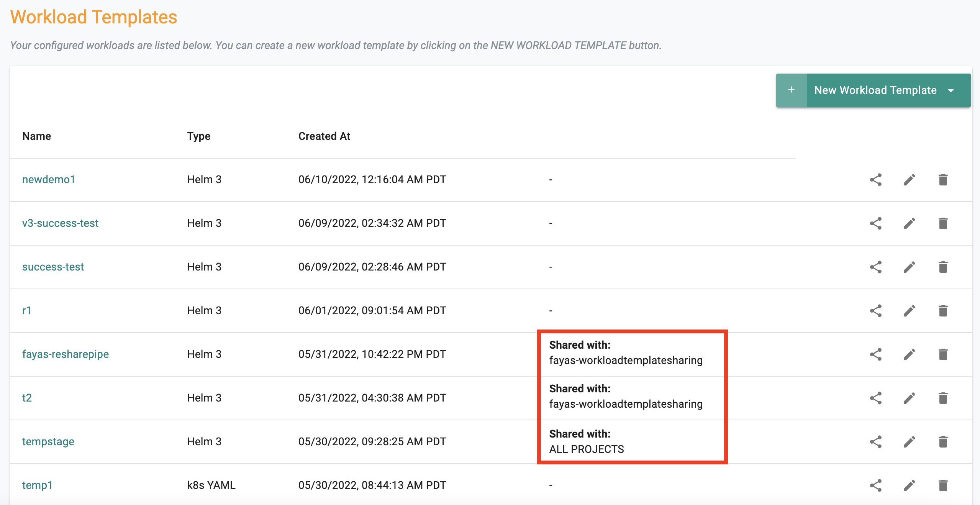The width and height of the screenshot is (980, 505).
Task: Click the New Workload Template button label
Action: coord(875,90)
